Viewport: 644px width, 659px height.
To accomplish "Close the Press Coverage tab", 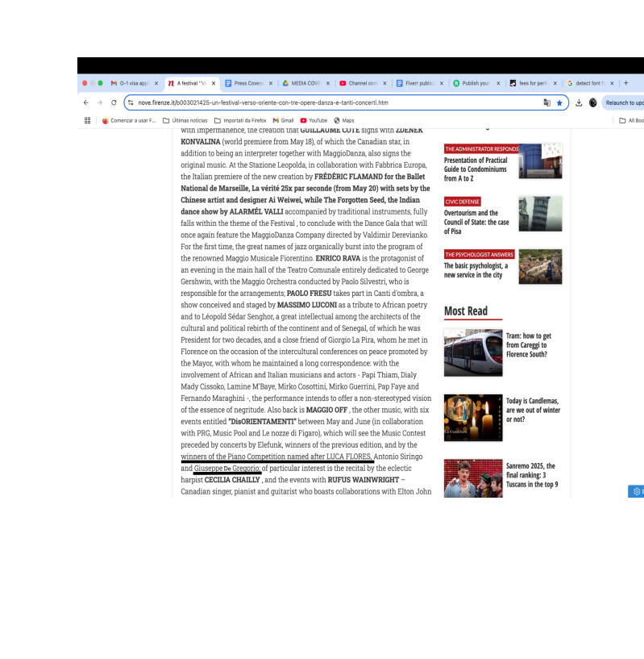I will point(271,83).
